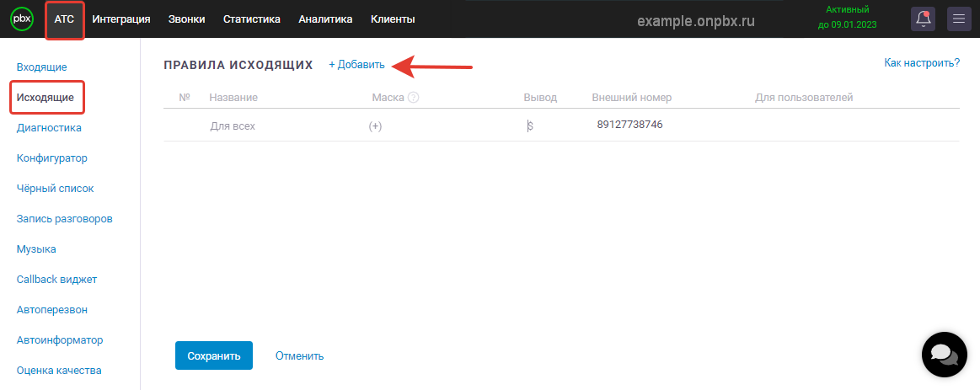Click the pbx logo icon
The height and width of the screenshot is (390, 980).
[21, 19]
